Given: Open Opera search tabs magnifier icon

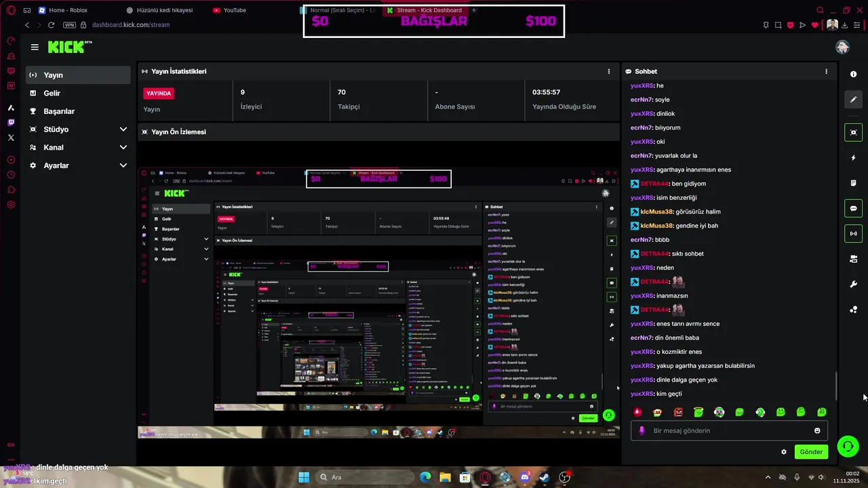Looking at the screenshot, I should 820,10.
